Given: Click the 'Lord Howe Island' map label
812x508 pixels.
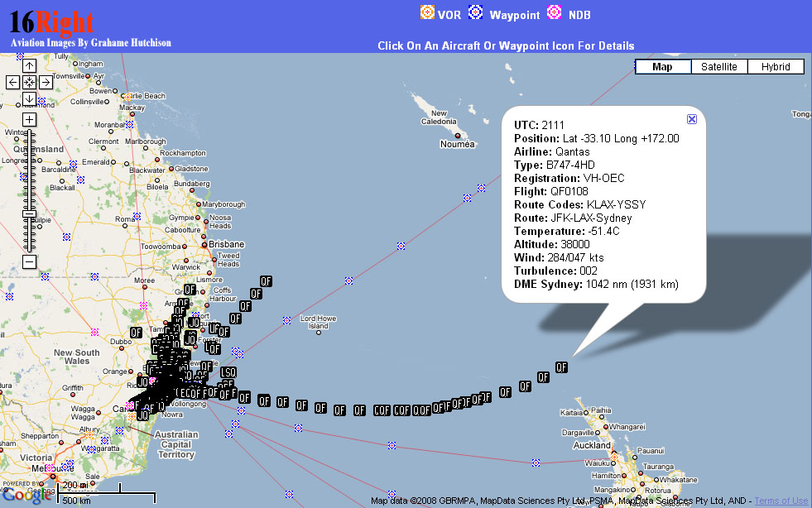Looking at the screenshot, I should pyautogui.click(x=318, y=322).
